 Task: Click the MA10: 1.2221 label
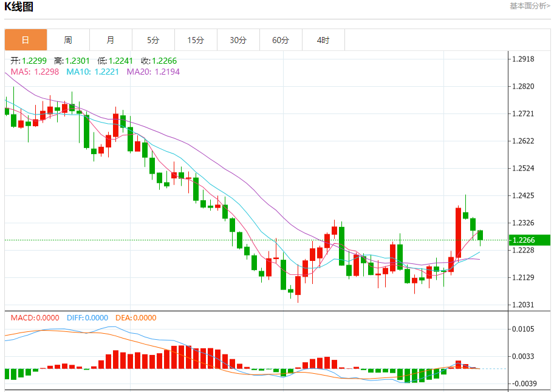pos(92,72)
